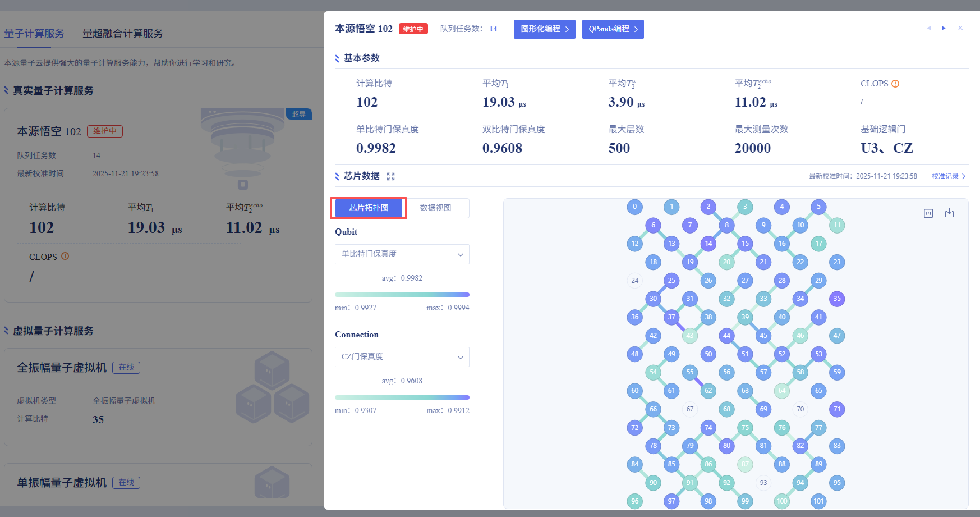This screenshot has width=980, height=517.
Task: Switch to 量超融合计算服务 tab
Action: (x=123, y=34)
